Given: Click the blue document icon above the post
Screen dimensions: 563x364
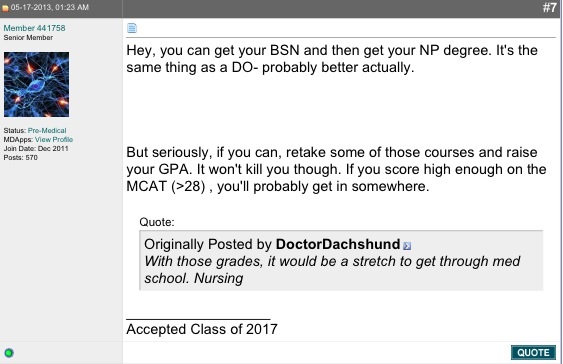Looking at the screenshot, I should pos(132,28).
